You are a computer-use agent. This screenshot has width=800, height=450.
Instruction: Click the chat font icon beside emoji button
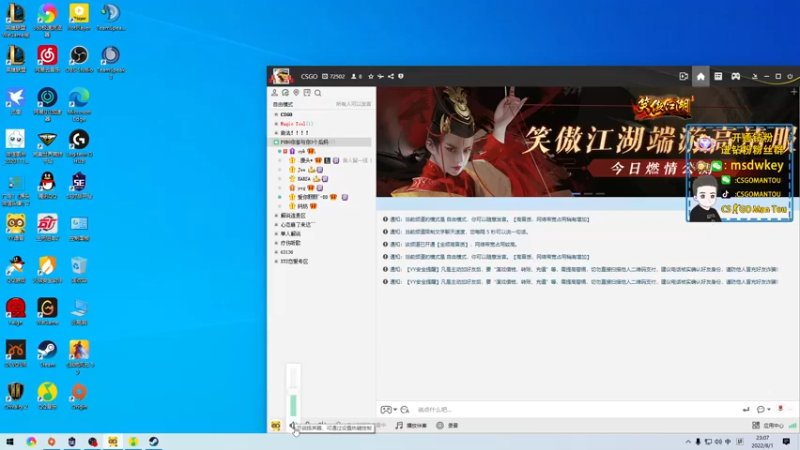405,410
